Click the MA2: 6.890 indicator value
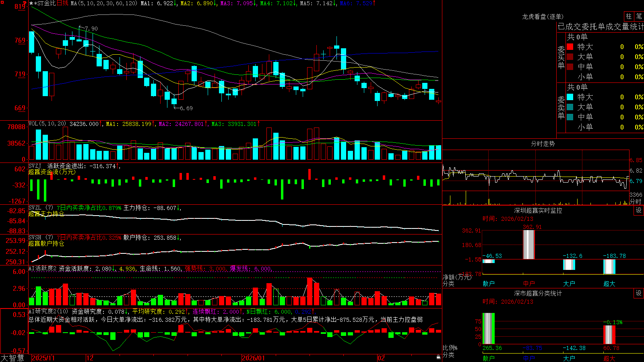 pos(198,3)
